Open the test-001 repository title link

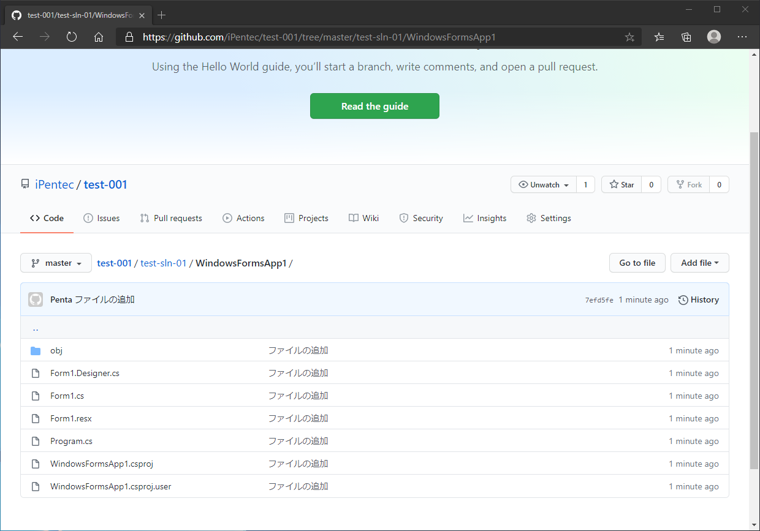(x=105, y=185)
